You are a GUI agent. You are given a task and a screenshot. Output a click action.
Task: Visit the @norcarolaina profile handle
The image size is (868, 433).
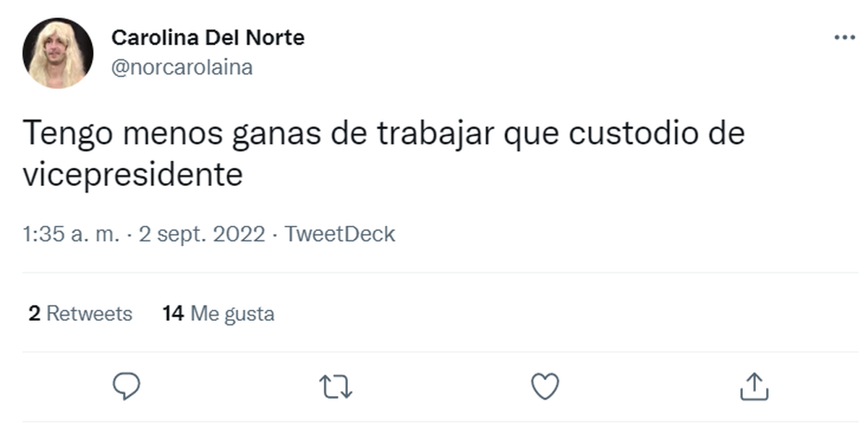tap(183, 67)
